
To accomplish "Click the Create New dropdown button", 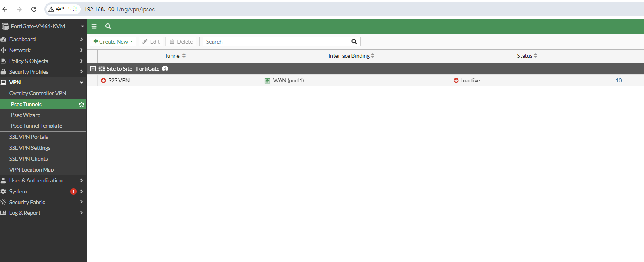I will tap(113, 42).
